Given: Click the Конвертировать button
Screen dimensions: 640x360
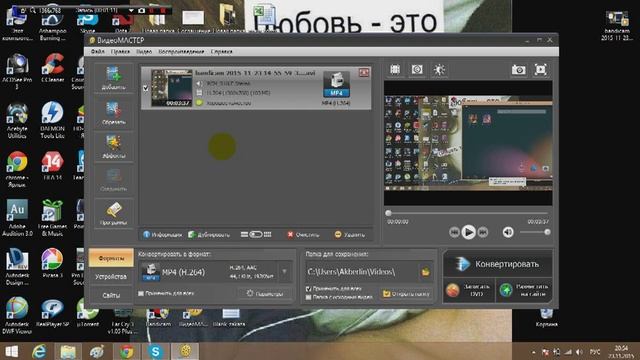Looking at the screenshot, I should (498, 264).
